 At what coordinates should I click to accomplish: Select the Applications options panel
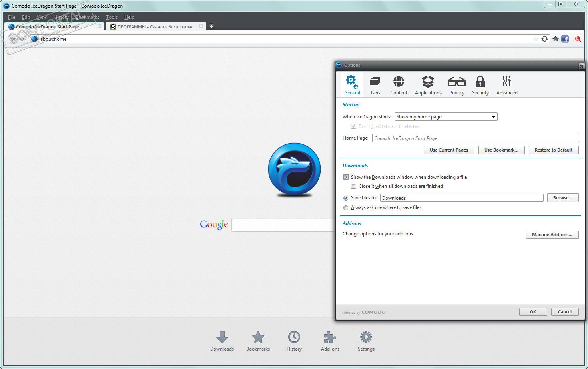428,86
